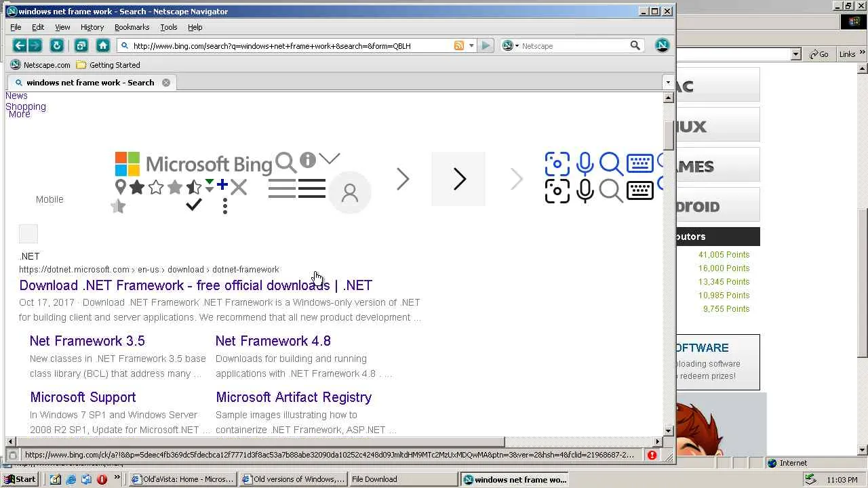
Task: Click the black hamburger menu icon
Action: tap(312, 188)
